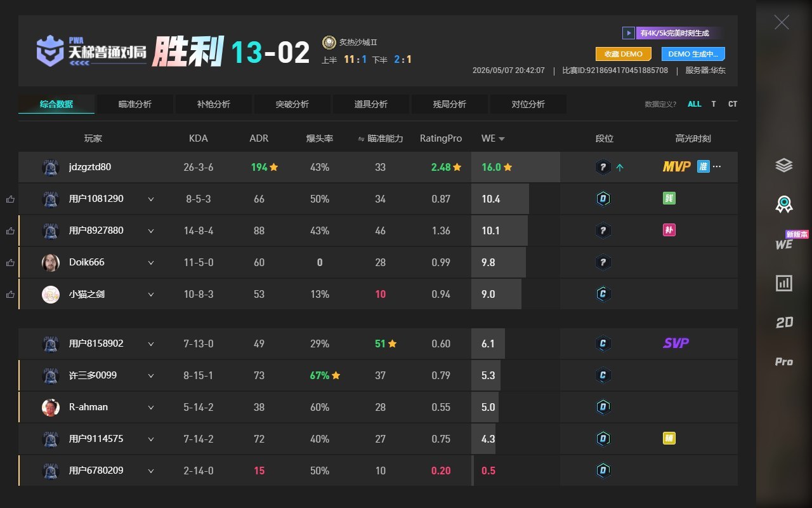This screenshot has width=812, height=508.
Task: Expand details for 许三多0099
Action: point(151,375)
